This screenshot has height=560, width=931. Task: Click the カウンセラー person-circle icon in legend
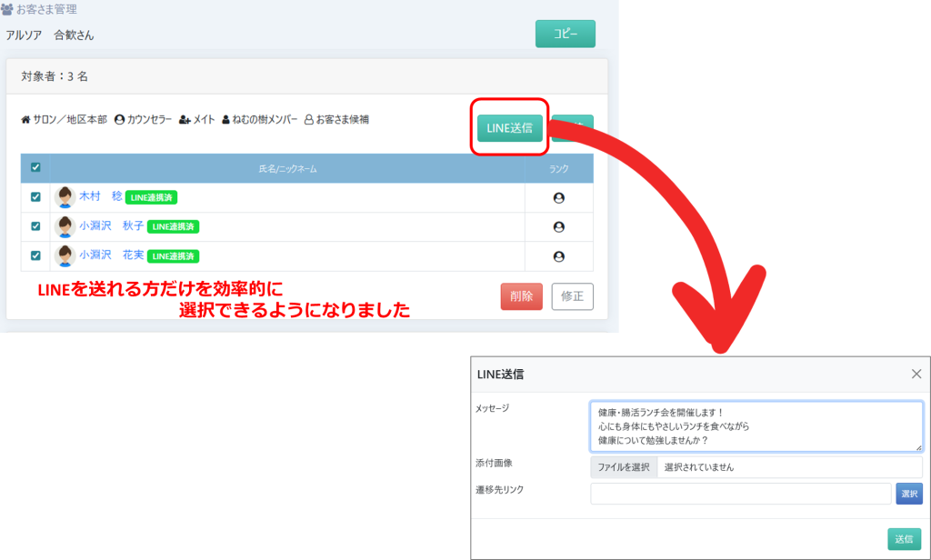click(119, 120)
